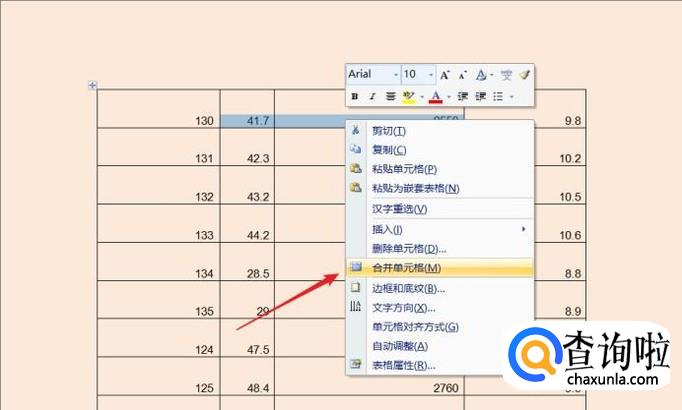Expand the bullets dropdown arrow
Screen dimensions: 682x410
click(512, 97)
